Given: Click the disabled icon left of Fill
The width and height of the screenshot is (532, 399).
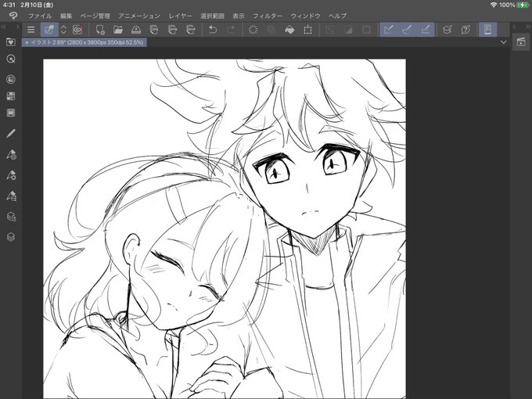Looking at the screenshot, I should (271, 30).
